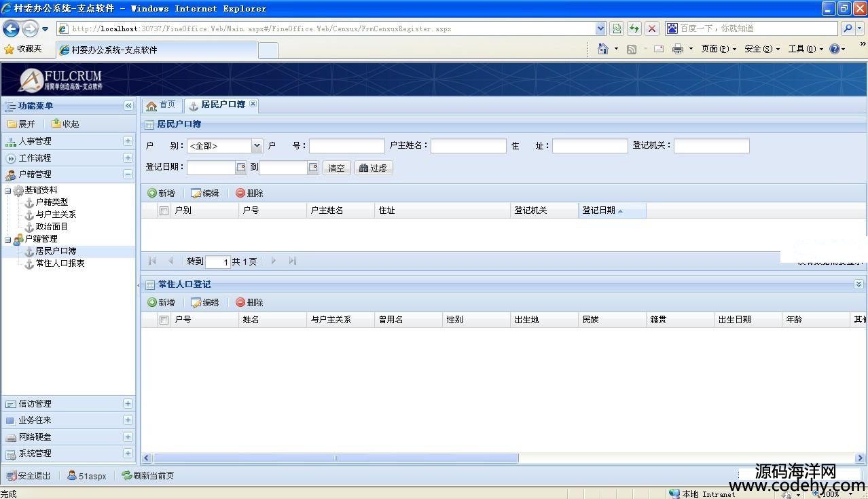Click 编辑 in 居民户口簿 toolbar
Viewport: 868px width, 499px height.
(205, 193)
